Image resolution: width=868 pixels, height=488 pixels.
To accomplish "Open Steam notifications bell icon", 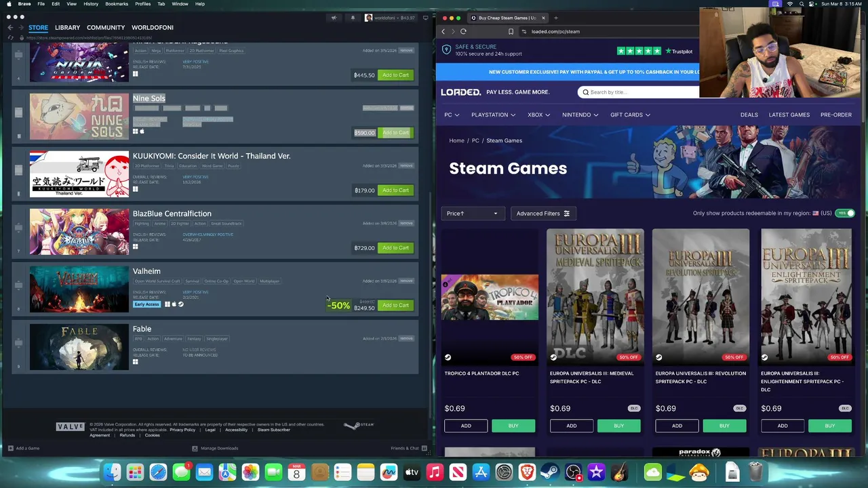I will [x=353, y=18].
